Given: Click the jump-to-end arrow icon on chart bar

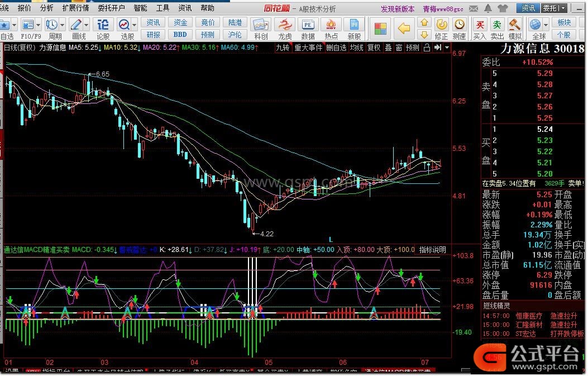Looking at the screenshot, I should click(x=438, y=47).
